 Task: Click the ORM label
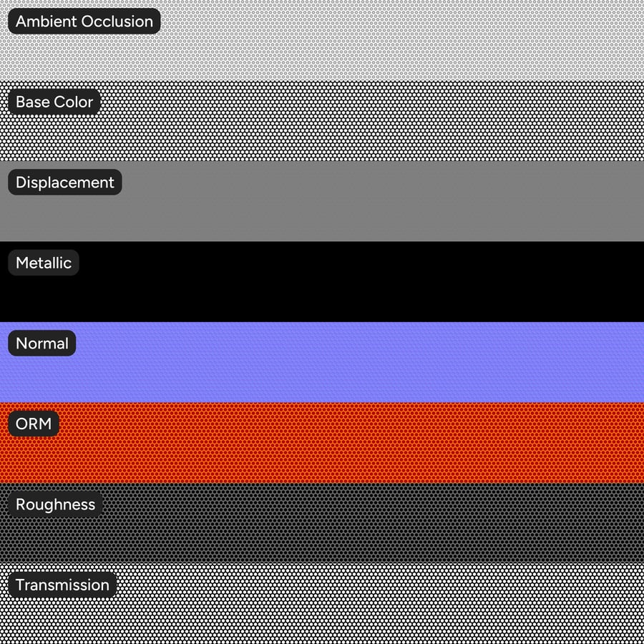pos(34,424)
